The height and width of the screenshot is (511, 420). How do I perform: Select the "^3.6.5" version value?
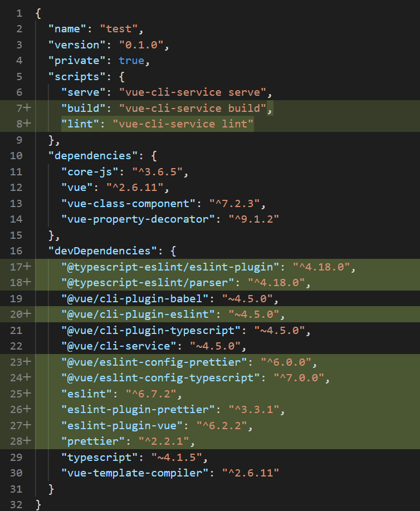(158, 172)
